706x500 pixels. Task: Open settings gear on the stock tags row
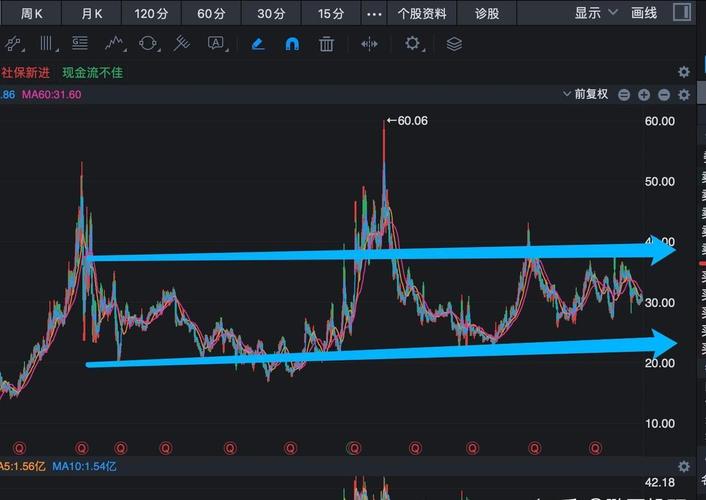684,72
